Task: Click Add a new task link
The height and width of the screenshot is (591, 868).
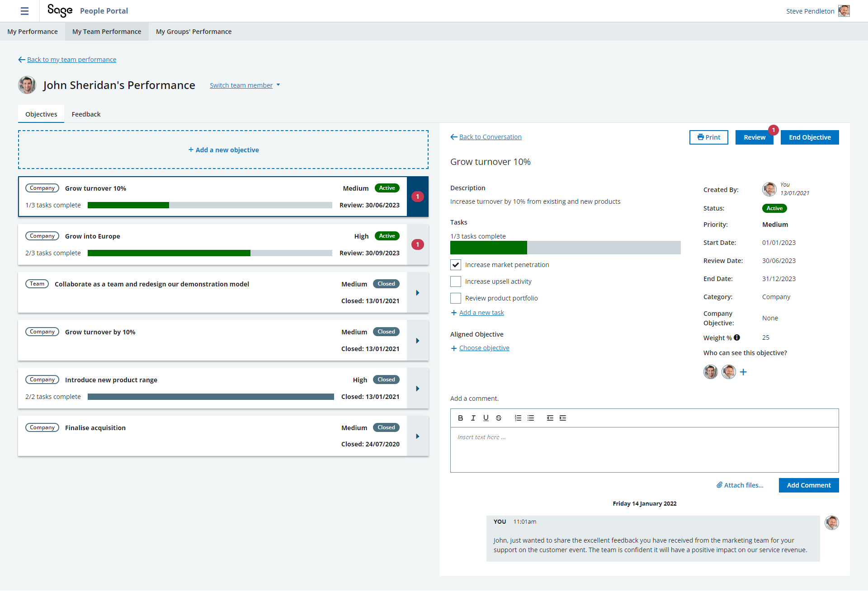Action: click(x=481, y=312)
